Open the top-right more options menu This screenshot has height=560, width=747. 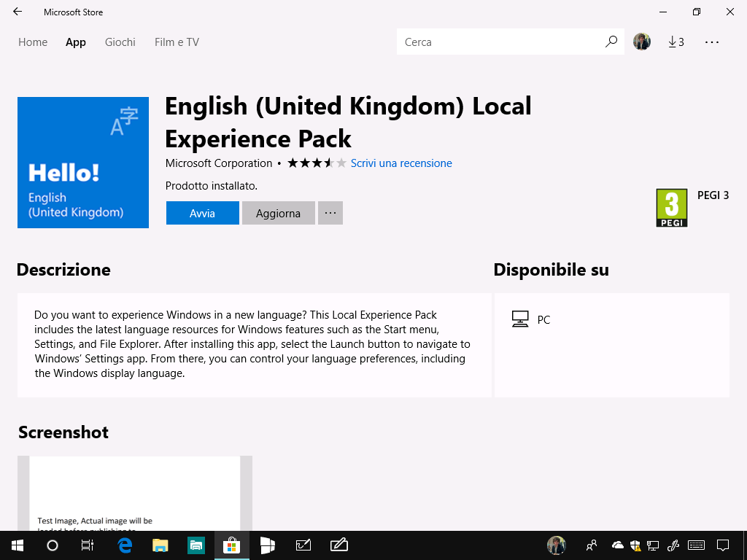(x=712, y=42)
